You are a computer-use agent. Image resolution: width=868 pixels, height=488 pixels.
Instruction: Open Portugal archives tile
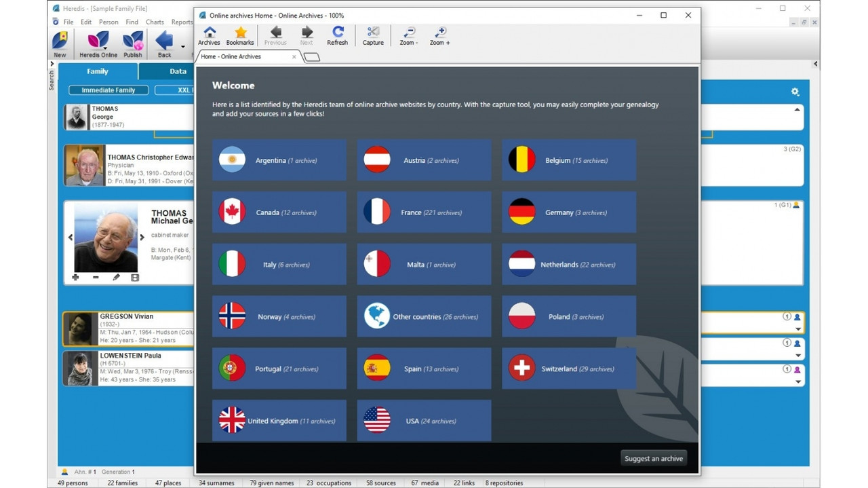point(279,369)
